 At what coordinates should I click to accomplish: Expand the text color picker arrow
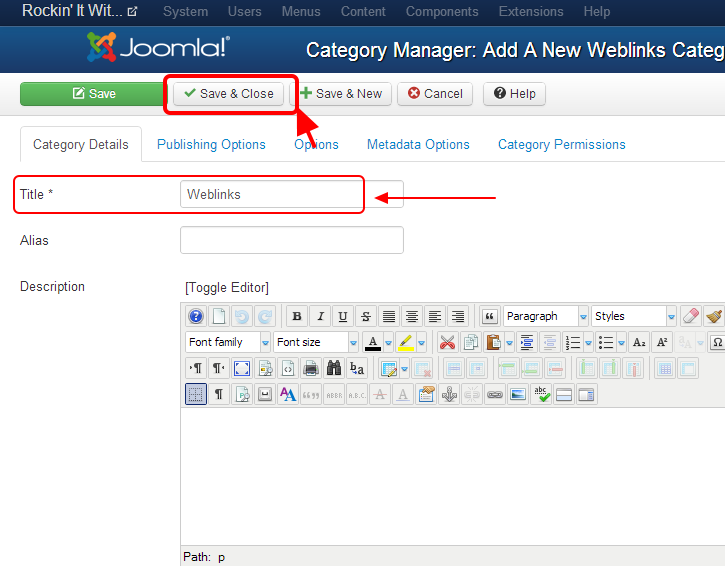388,343
